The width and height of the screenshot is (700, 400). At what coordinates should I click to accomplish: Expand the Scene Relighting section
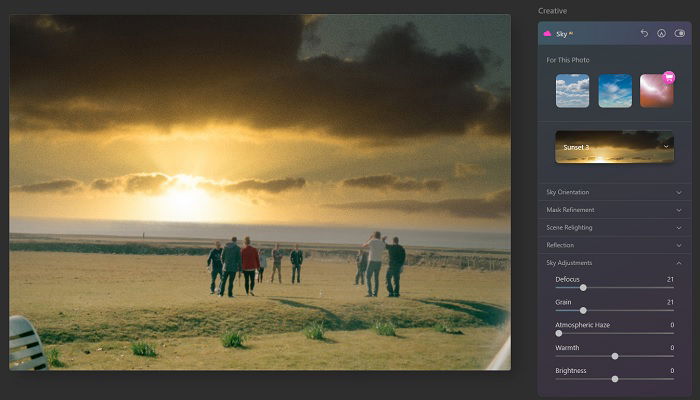[614, 227]
